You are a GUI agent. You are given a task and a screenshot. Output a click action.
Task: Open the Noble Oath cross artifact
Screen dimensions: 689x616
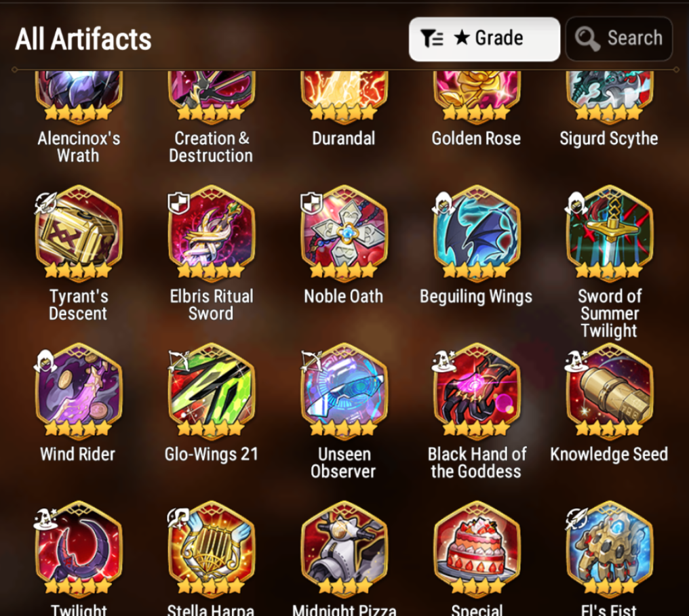point(344,231)
